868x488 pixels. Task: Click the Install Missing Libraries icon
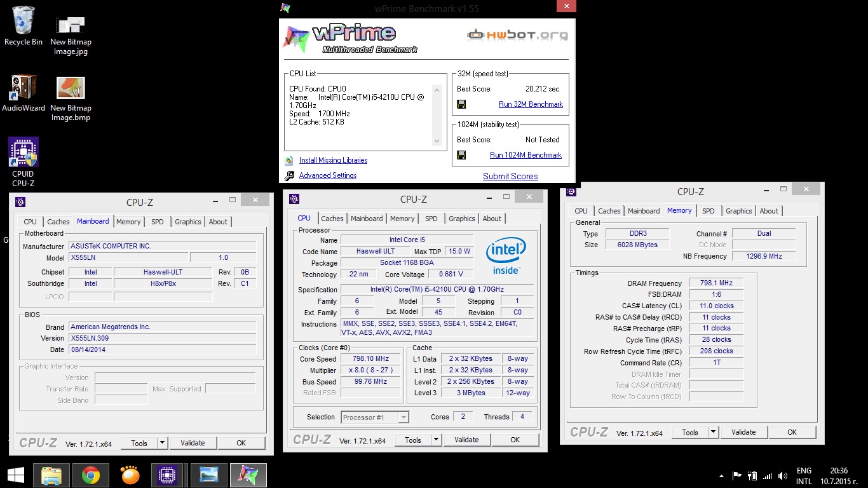coord(289,161)
